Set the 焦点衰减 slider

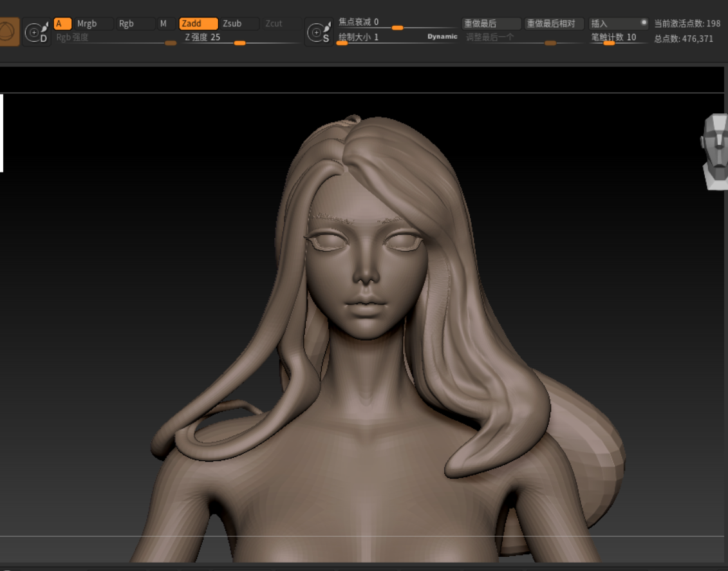397,23
